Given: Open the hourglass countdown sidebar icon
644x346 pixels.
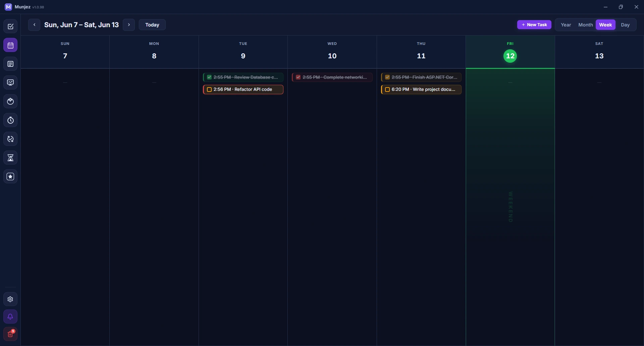Looking at the screenshot, I should [10, 158].
